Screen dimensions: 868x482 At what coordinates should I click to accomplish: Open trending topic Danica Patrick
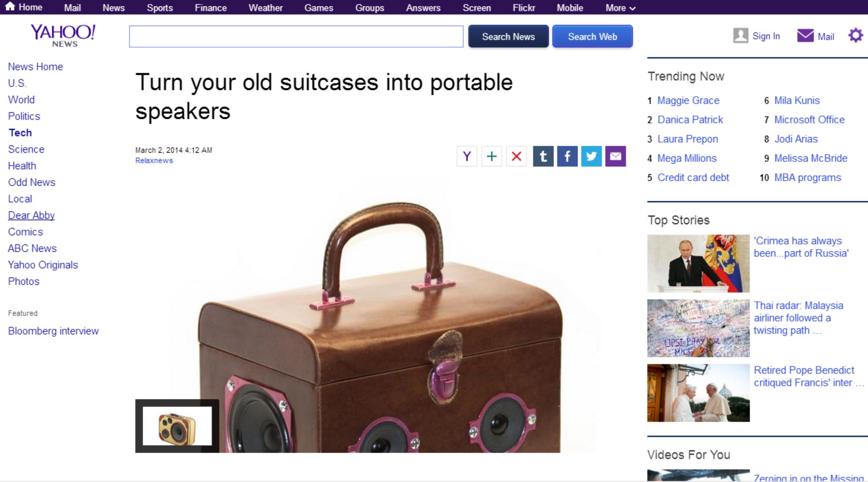[x=690, y=120]
